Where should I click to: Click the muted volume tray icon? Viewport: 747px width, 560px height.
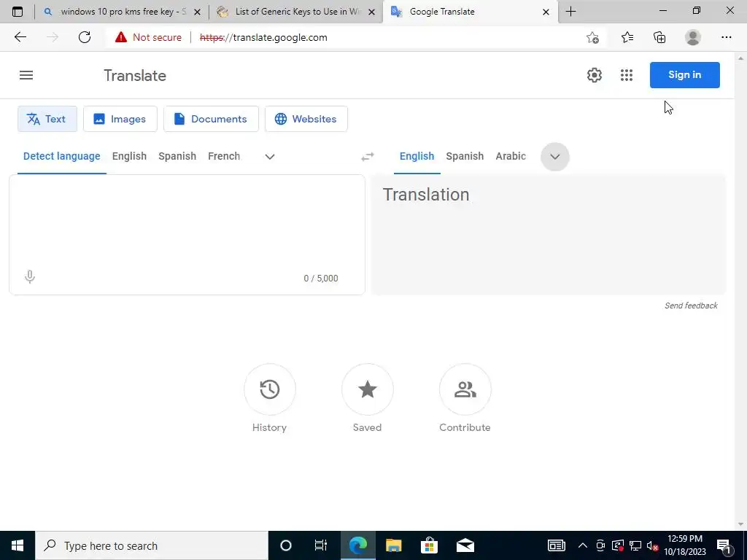pos(652,545)
